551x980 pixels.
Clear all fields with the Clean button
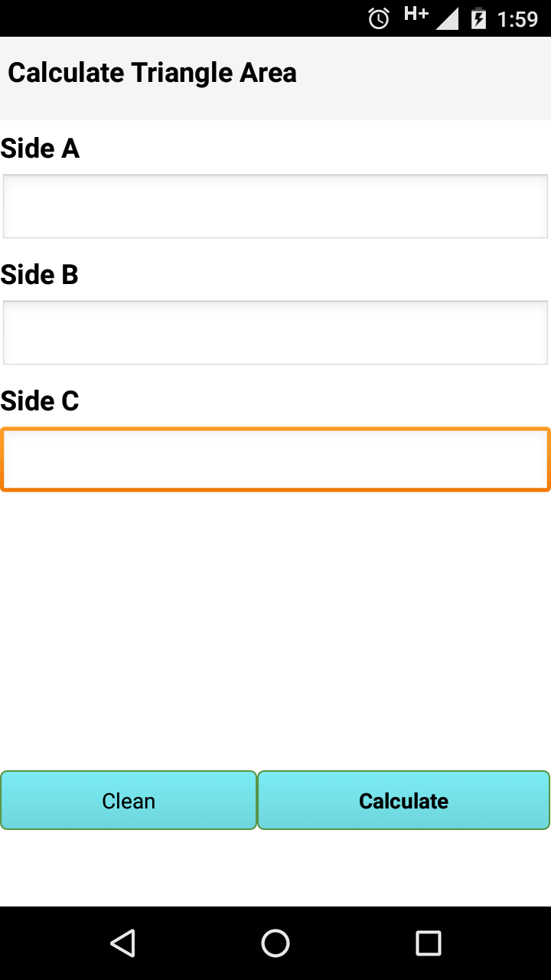(129, 800)
